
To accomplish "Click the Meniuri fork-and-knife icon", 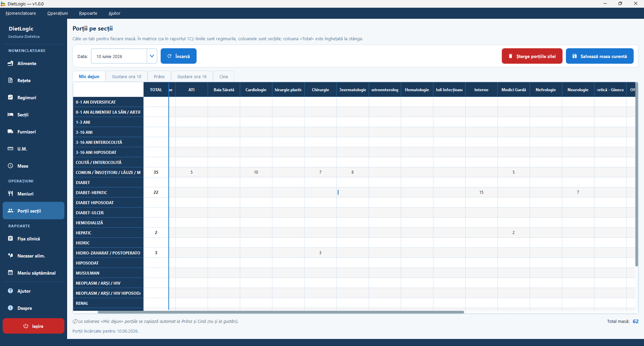I will [x=10, y=193].
